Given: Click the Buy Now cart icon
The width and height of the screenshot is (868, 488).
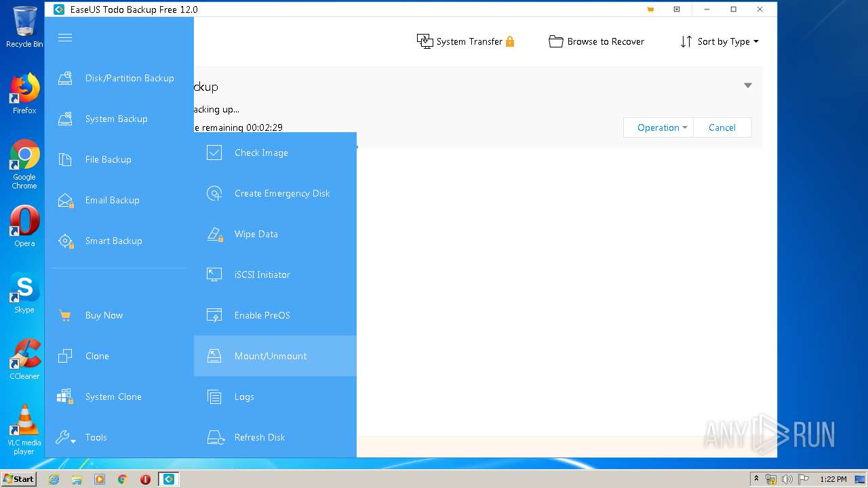Looking at the screenshot, I should 65,315.
